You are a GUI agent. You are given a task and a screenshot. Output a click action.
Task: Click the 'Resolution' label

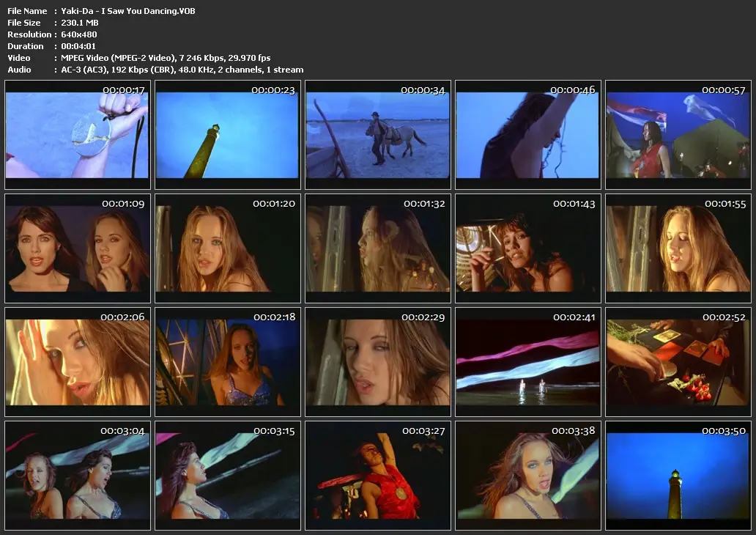tap(29, 34)
